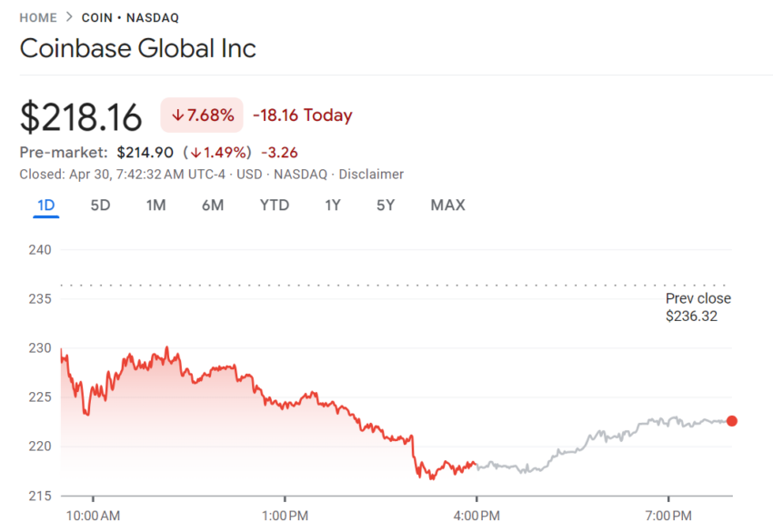773x532 pixels.
Task: Open the Disclaimer link
Action: (x=371, y=175)
